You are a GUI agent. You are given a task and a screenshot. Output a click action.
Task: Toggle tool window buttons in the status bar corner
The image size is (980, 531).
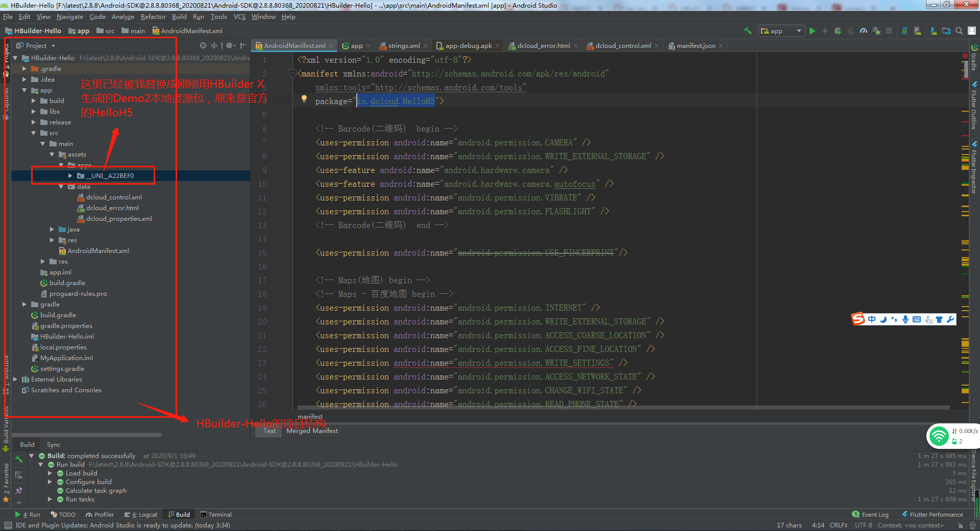coord(8,525)
